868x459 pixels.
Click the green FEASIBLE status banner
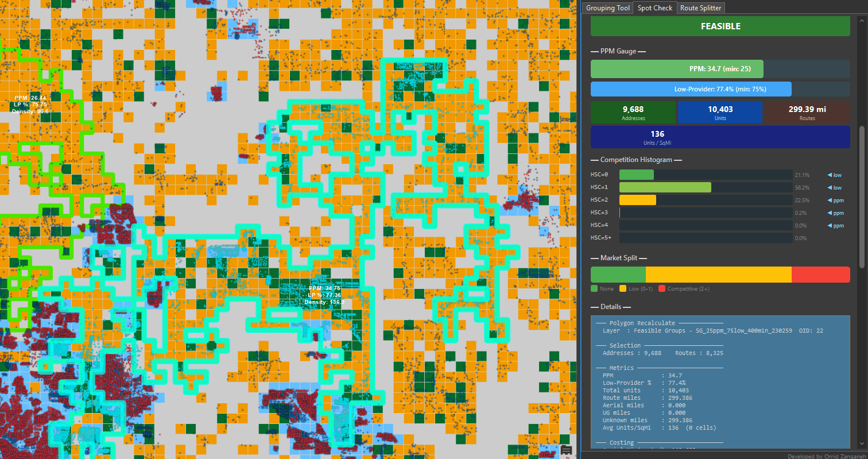[720, 26]
